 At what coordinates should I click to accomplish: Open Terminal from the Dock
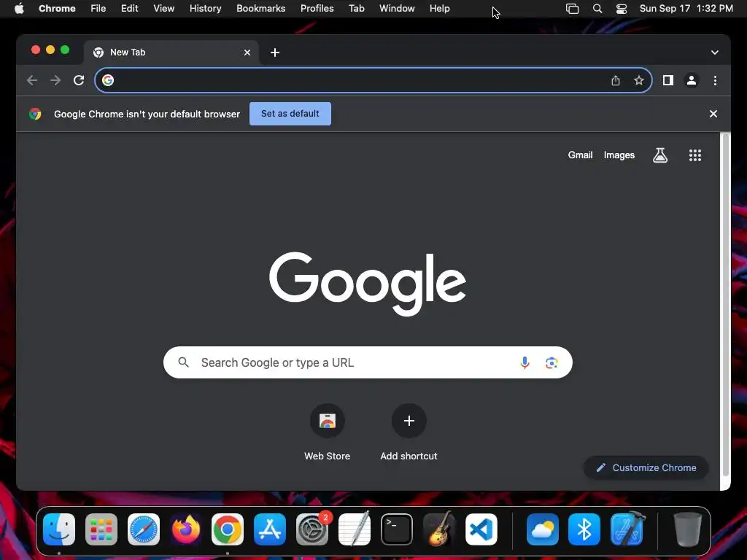click(396, 529)
